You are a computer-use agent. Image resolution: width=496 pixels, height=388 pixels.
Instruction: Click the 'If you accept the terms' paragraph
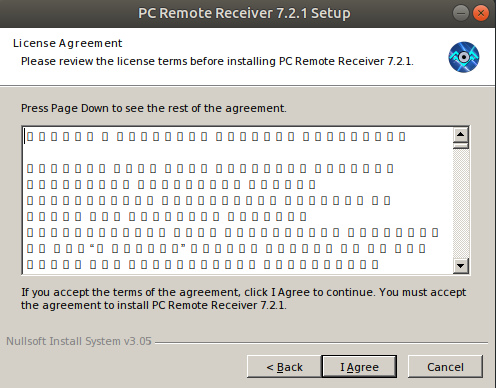pyautogui.click(x=244, y=299)
